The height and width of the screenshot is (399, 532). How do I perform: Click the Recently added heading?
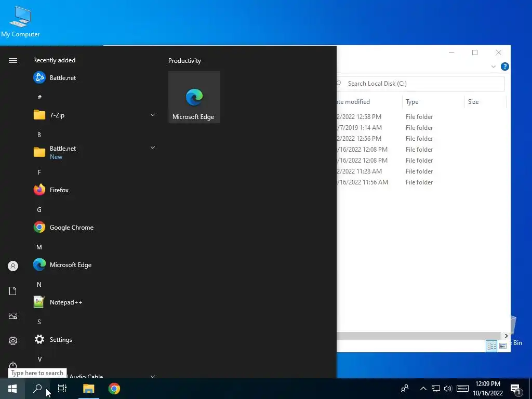pyautogui.click(x=54, y=60)
